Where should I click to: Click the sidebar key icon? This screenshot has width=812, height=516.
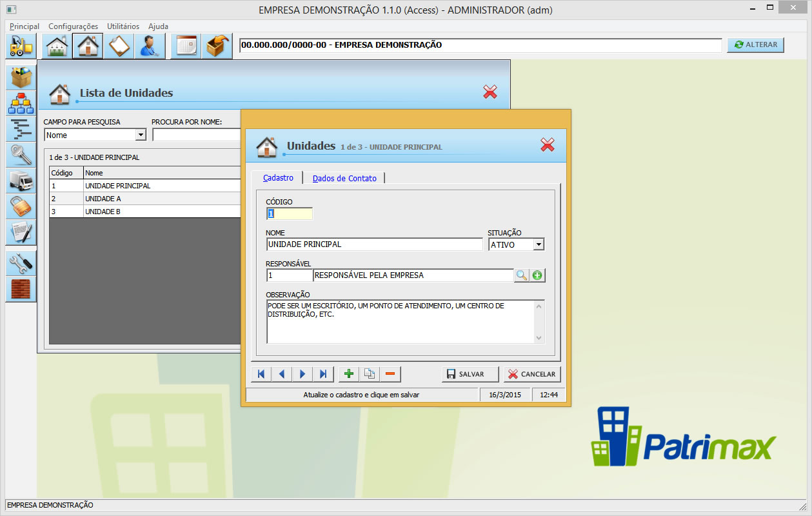pos(21,155)
